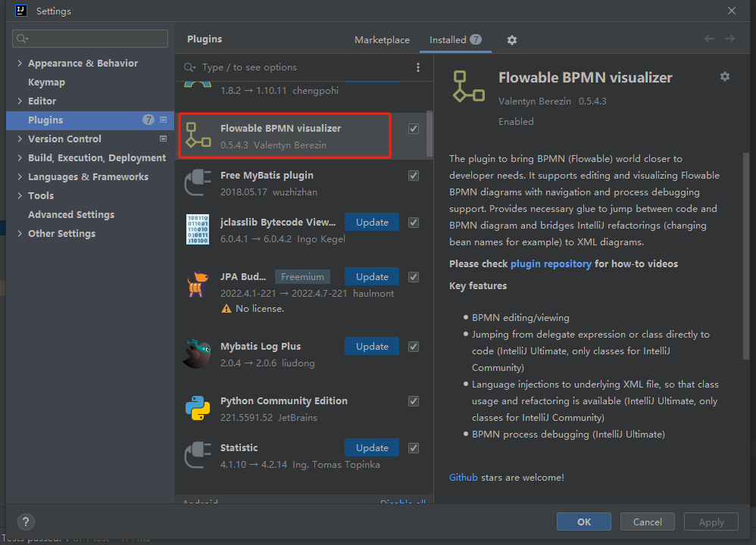Click the Valentyn Berezin author in details
This screenshot has width=756, height=545.
click(534, 101)
